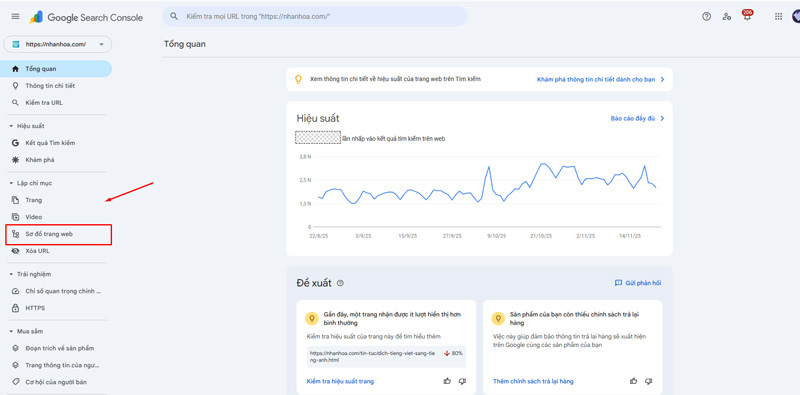
Task: Click the Tổng quan page title
Action: [185, 44]
